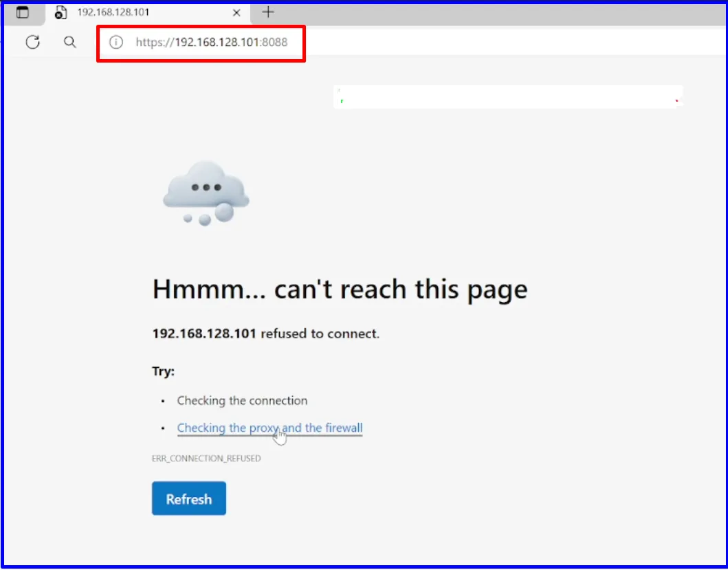728x570 pixels.
Task: Click the white blank banner above cloud
Action: click(508, 97)
